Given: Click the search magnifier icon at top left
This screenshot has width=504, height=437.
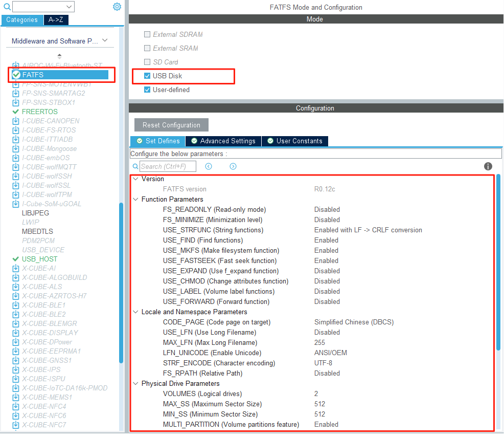Looking at the screenshot, I should 7,7.
